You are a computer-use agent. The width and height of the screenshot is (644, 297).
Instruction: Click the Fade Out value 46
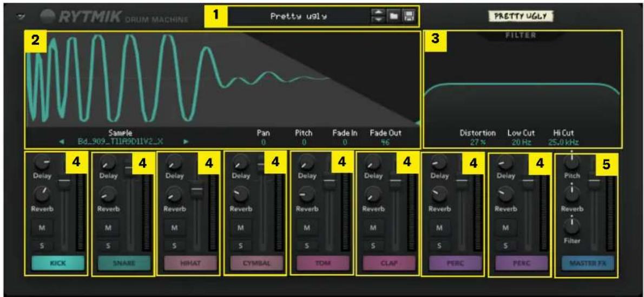point(385,143)
